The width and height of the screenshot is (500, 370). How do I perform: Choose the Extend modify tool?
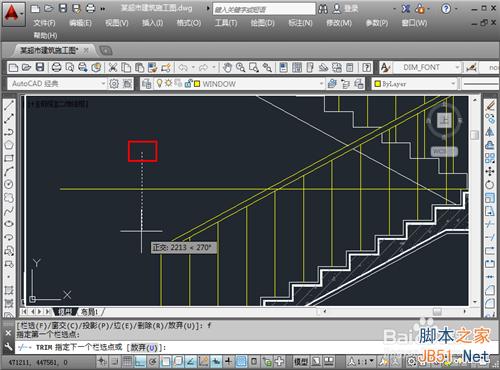click(x=490, y=237)
